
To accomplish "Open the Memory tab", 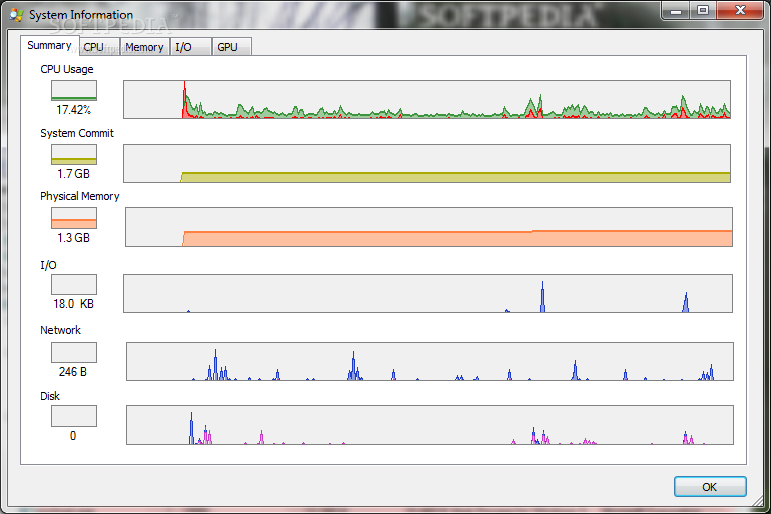I will [x=144, y=47].
